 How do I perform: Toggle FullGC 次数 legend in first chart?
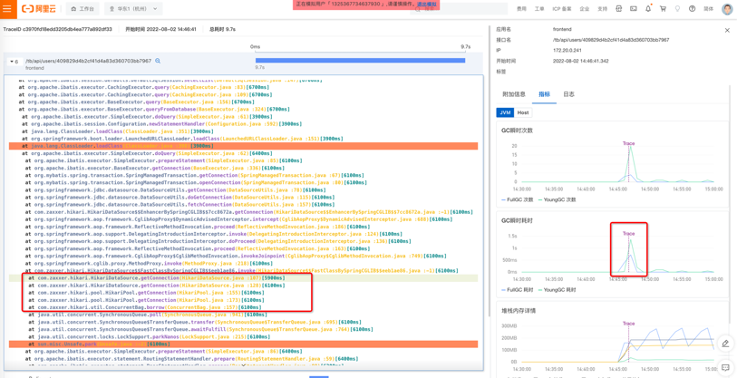click(x=517, y=200)
